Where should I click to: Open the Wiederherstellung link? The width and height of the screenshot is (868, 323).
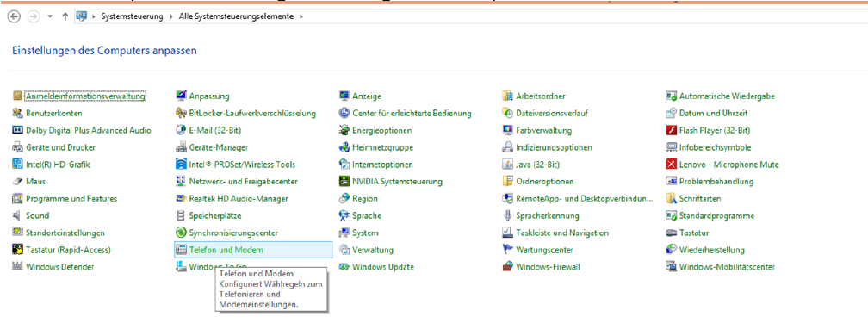[x=712, y=250]
